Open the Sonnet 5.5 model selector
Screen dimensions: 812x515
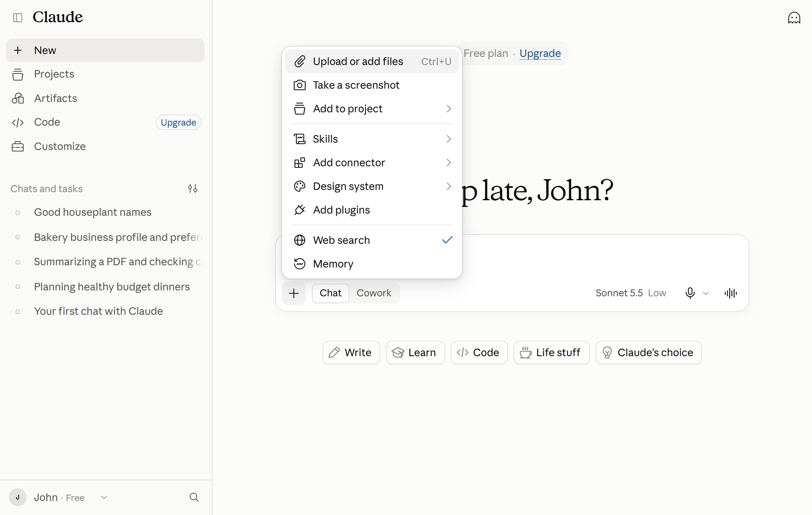pos(630,293)
